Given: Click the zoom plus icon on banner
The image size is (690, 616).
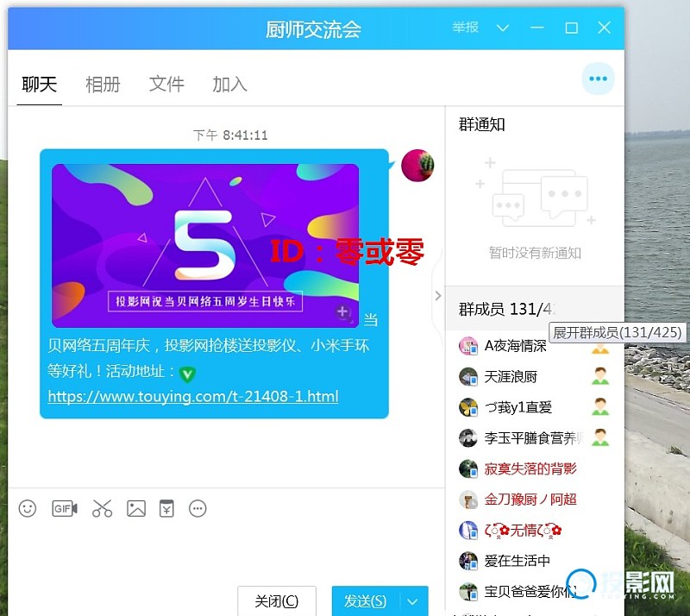Looking at the screenshot, I should coord(342,312).
